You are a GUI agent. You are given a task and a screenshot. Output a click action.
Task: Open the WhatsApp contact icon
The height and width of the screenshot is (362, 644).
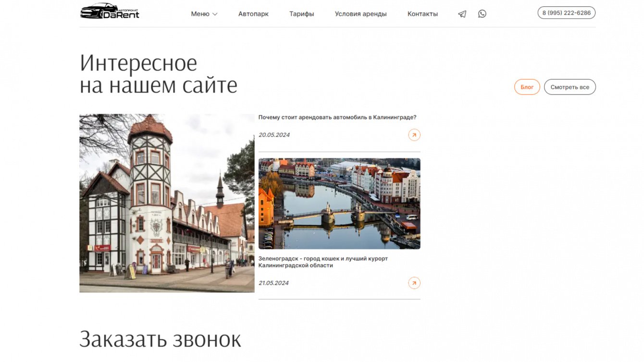coord(482,14)
